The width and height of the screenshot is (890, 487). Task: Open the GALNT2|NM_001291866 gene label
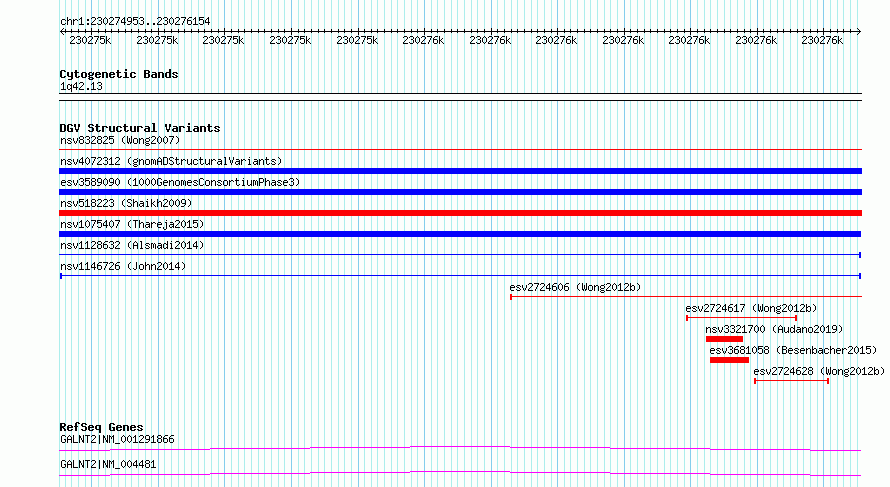pos(117,439)
